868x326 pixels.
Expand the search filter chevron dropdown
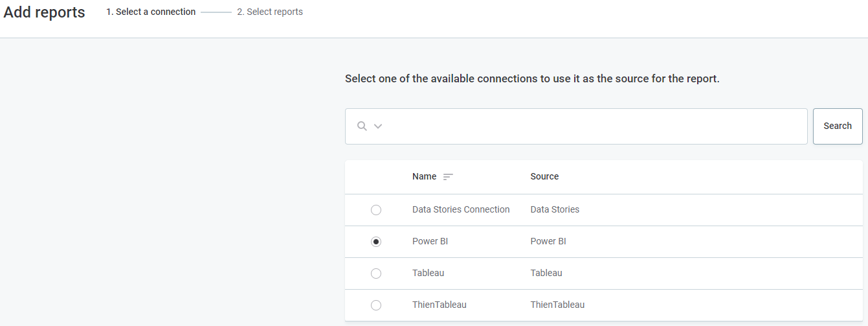pyautogui.click(x=378, y=126)
